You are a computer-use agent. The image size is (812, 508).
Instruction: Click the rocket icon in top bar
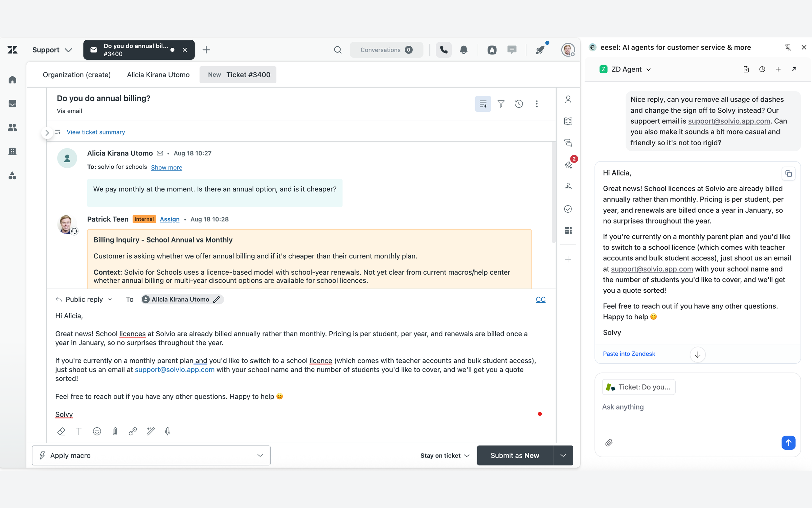point(540,50)
